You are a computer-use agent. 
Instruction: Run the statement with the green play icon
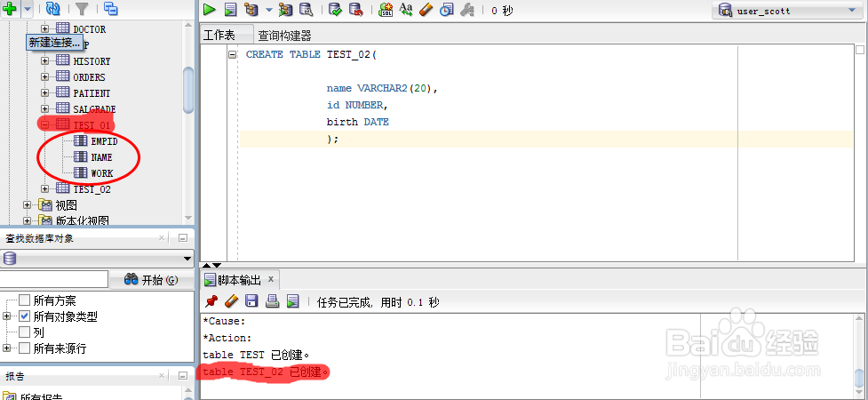click(x=210, y=10)
